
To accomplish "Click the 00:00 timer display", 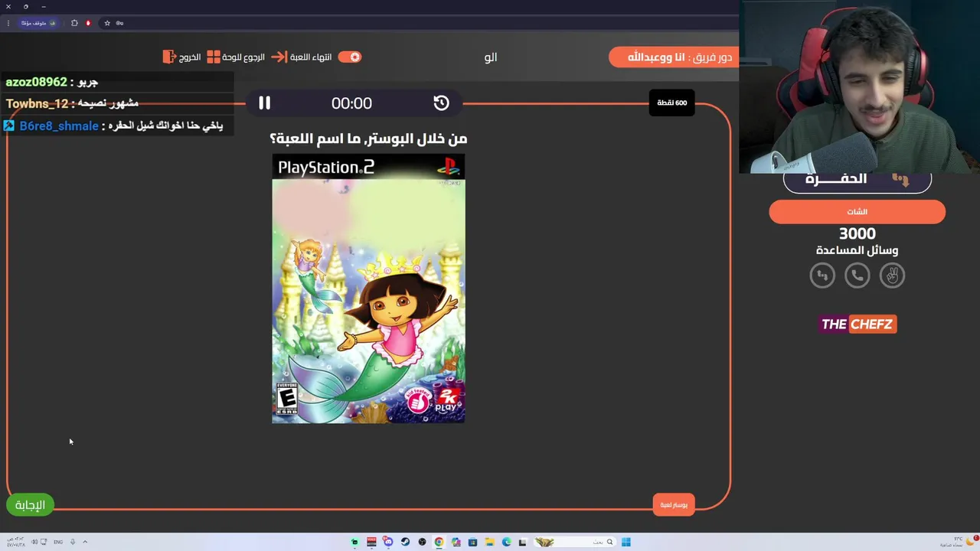I will (351, 103).
